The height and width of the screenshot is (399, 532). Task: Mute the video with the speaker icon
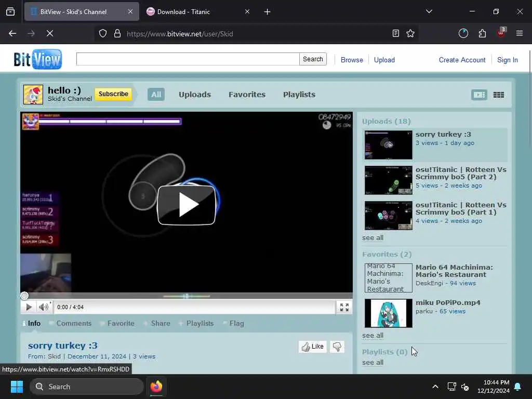[44, 307]
